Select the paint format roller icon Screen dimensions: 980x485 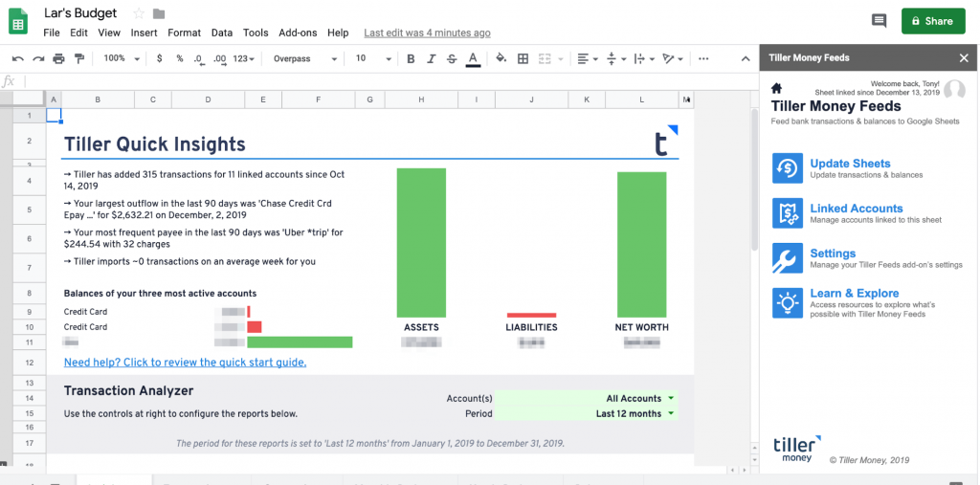[x=79, y=58]
